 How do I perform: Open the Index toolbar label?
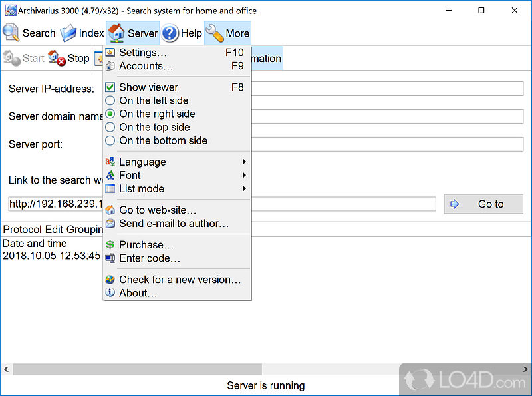(x=91, y=33)
